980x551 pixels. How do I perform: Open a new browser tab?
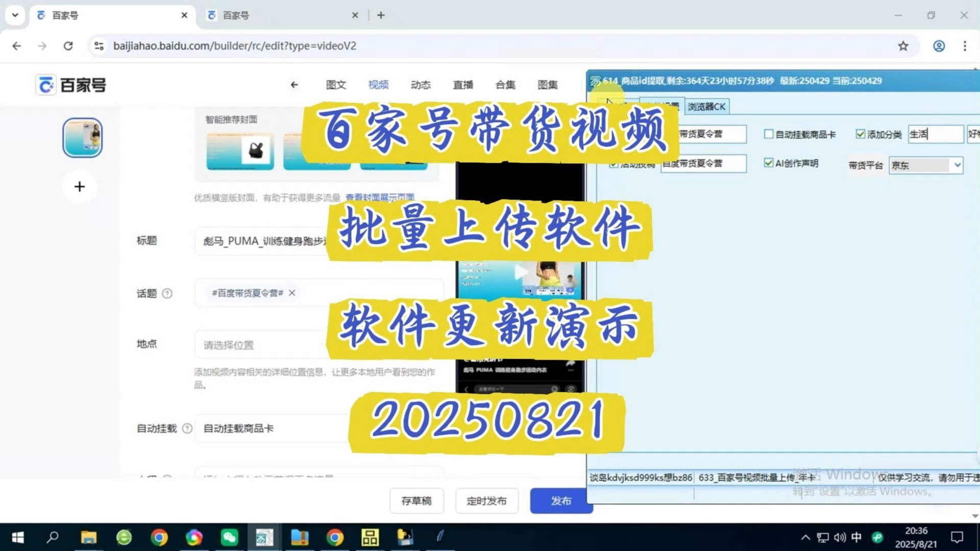381,15
